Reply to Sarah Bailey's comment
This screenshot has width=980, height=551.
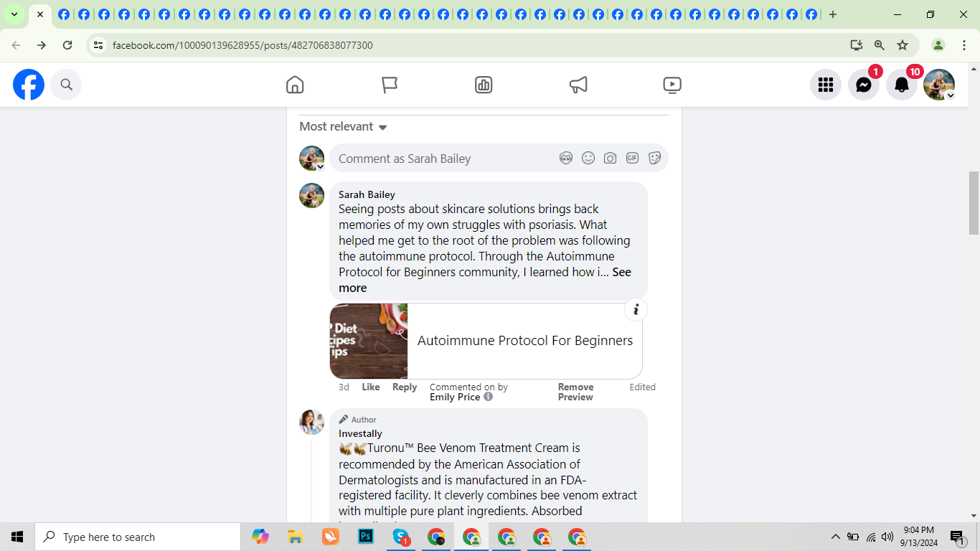pyautogui.click(x=405, y=387)
